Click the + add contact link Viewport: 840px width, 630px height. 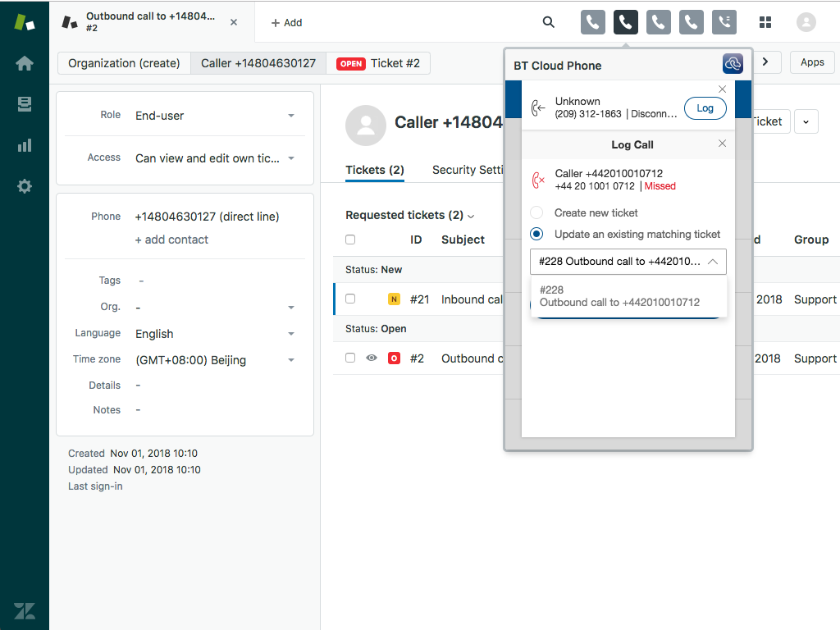pyautogui.click(x=171, y=240)
